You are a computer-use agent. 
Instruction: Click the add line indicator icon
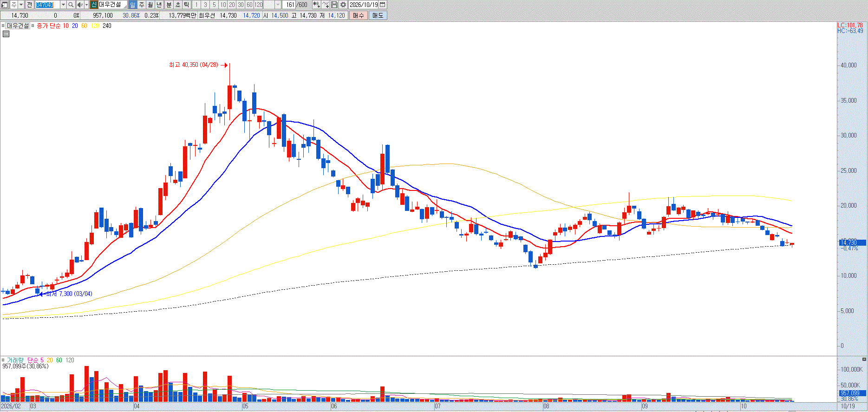pyautogui.click(x=326, y=5)
